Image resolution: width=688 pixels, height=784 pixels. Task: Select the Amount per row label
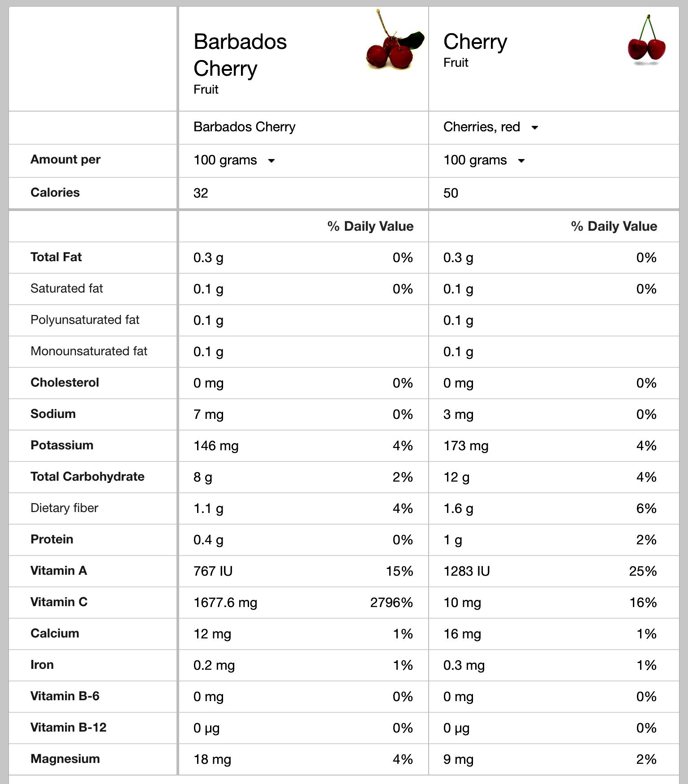tap(65, 159)
